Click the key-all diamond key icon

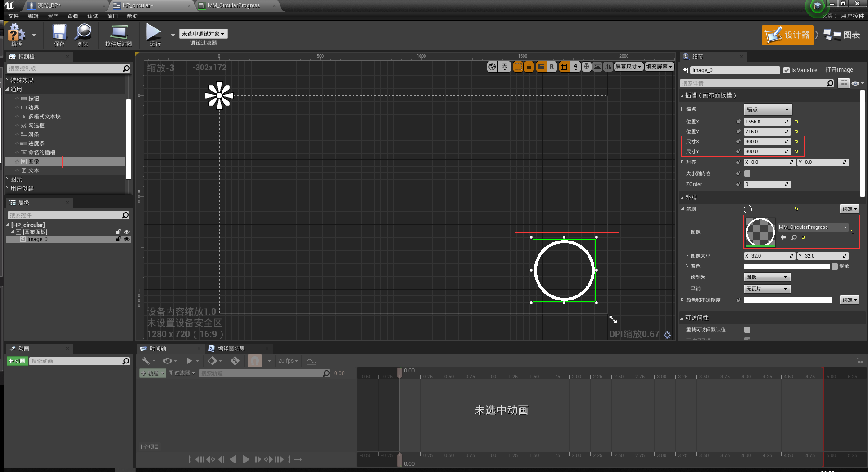pos(235,361)
